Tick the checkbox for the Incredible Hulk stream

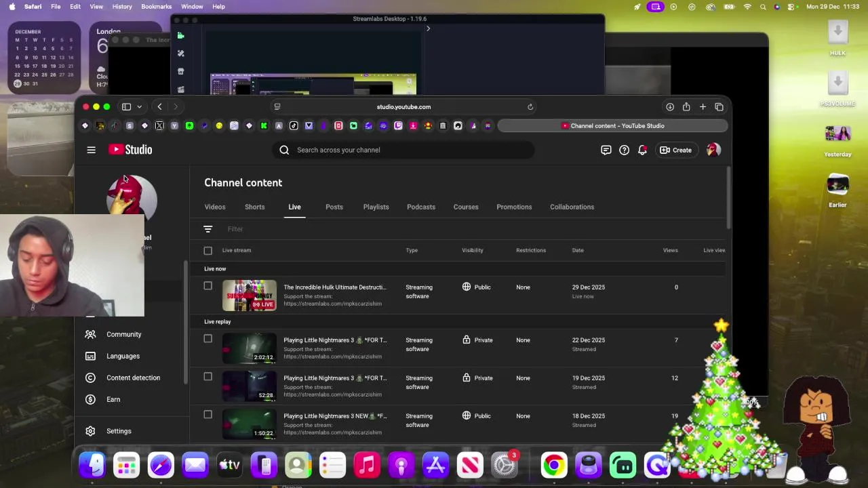click(208, 286)
